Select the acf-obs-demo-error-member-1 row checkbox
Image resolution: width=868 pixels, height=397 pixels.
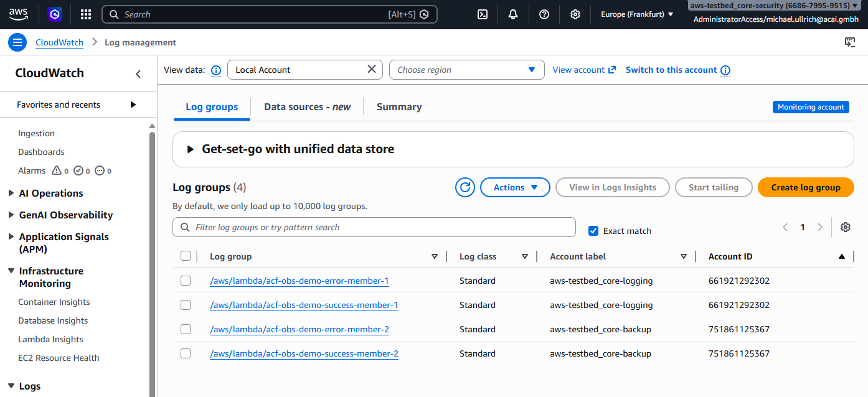point(186,281)
